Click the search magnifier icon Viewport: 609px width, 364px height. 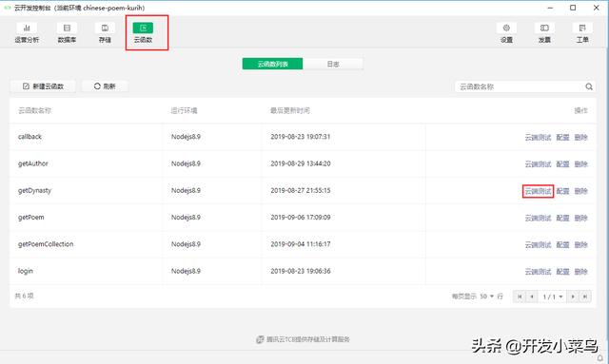(x=589, y=86)
